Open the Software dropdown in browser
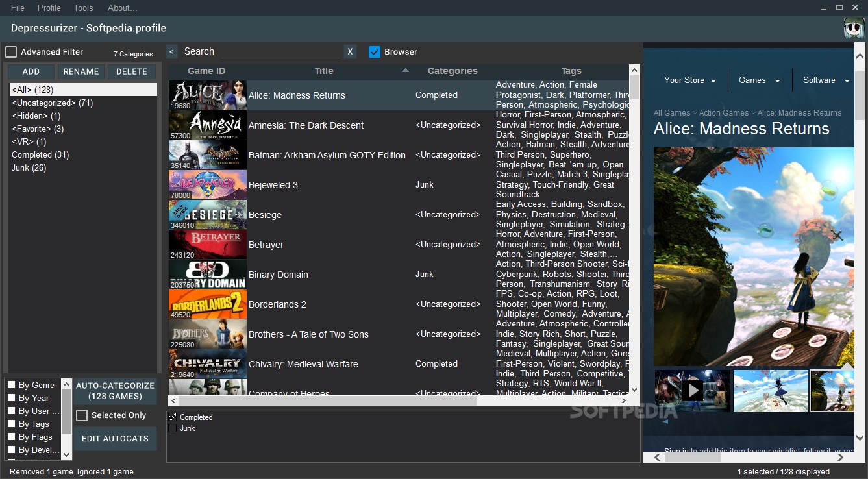868x479 pixels. coord(826,80)
